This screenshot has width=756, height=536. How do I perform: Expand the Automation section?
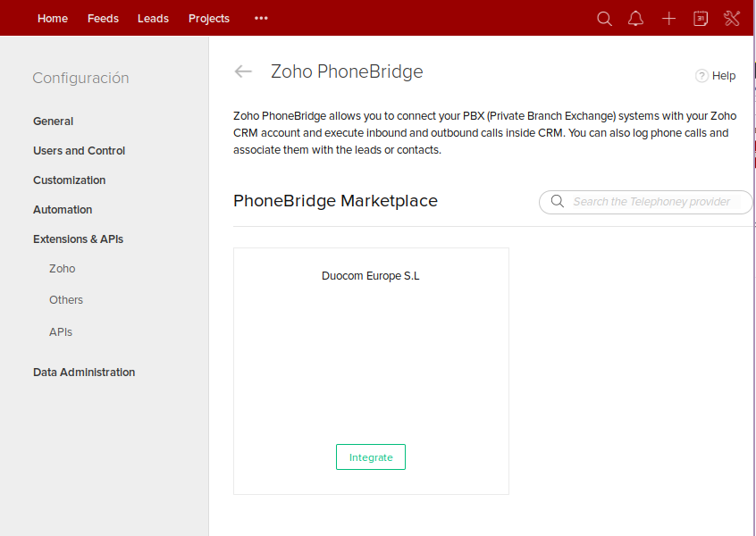(63, 210)
